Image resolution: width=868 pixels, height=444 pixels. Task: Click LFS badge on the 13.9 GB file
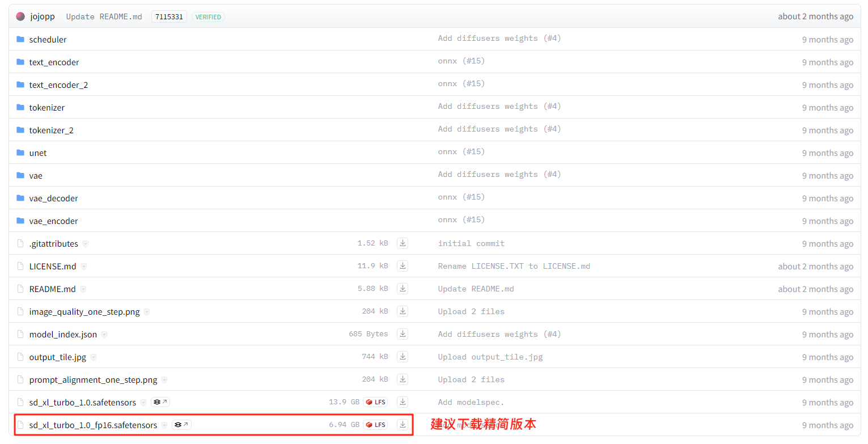click(x=375, y=402)
